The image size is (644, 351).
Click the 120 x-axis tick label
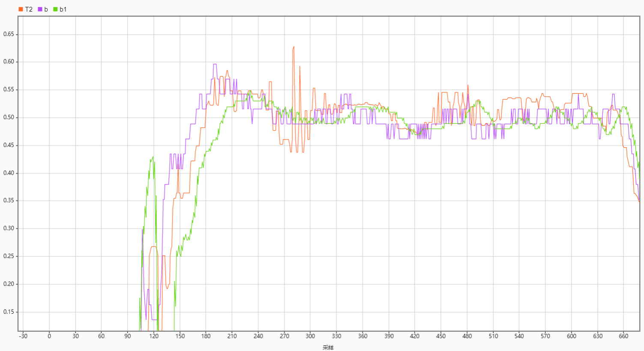(154, 336)
